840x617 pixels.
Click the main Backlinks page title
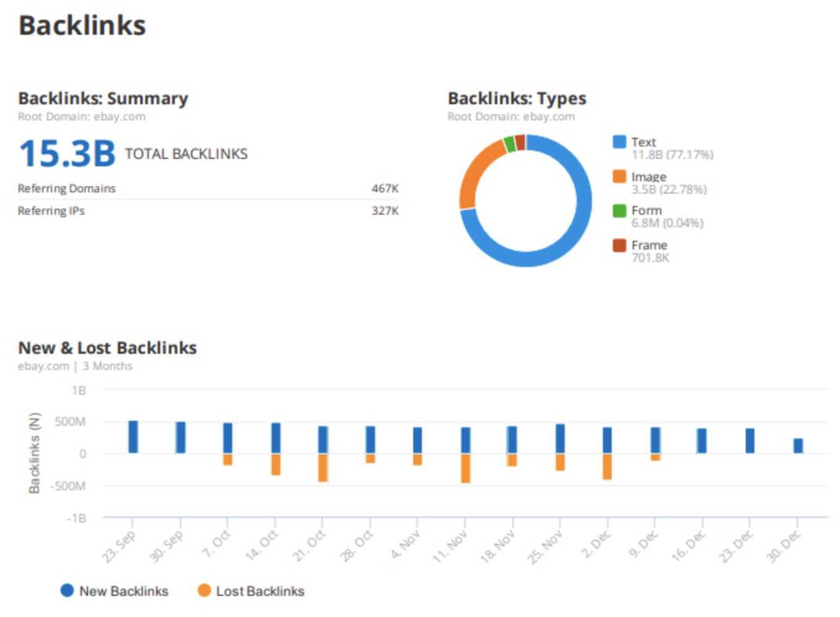click(x=83, y=25)
